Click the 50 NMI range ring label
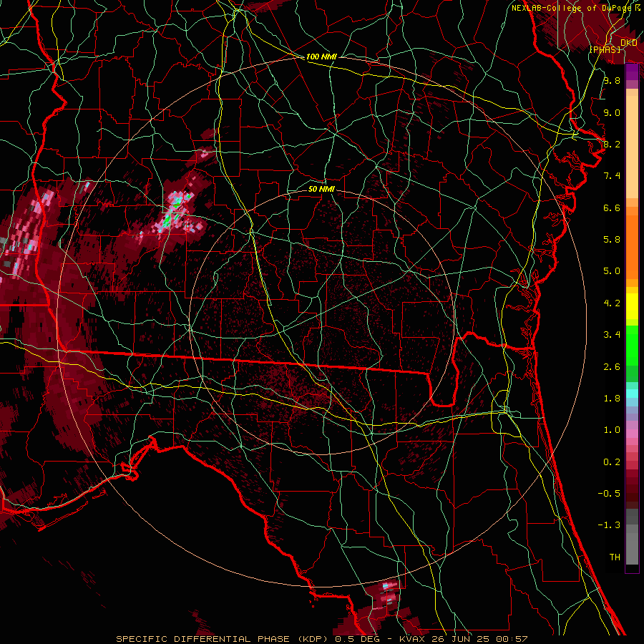Screen dimensions: 644x644 click(x=321, y=189)
